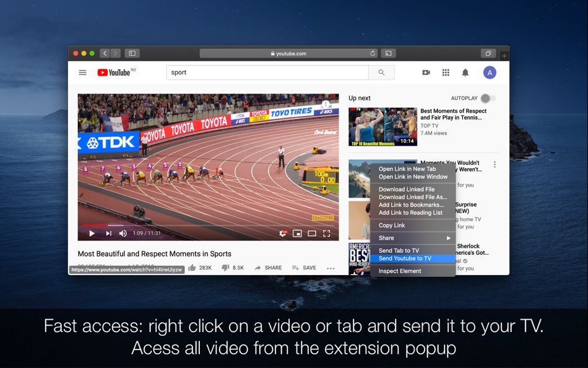
Task: Open more actions ellipsis under video
Action: pos(331,268)
